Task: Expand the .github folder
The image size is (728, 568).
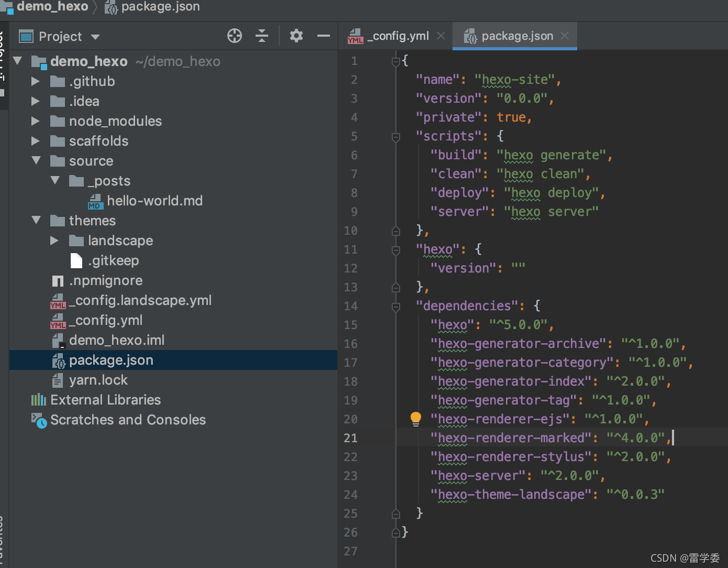Action: click(x=35, y=81)
